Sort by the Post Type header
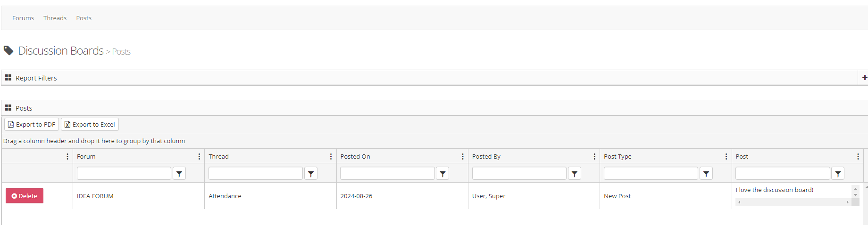The image size is (868, 225). click(x=618, y=157)
